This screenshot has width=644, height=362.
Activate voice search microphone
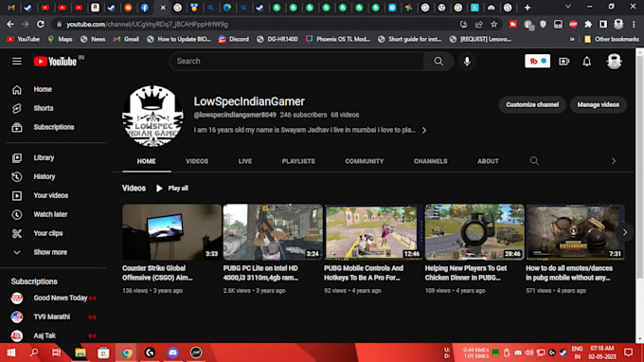(467, 62)
